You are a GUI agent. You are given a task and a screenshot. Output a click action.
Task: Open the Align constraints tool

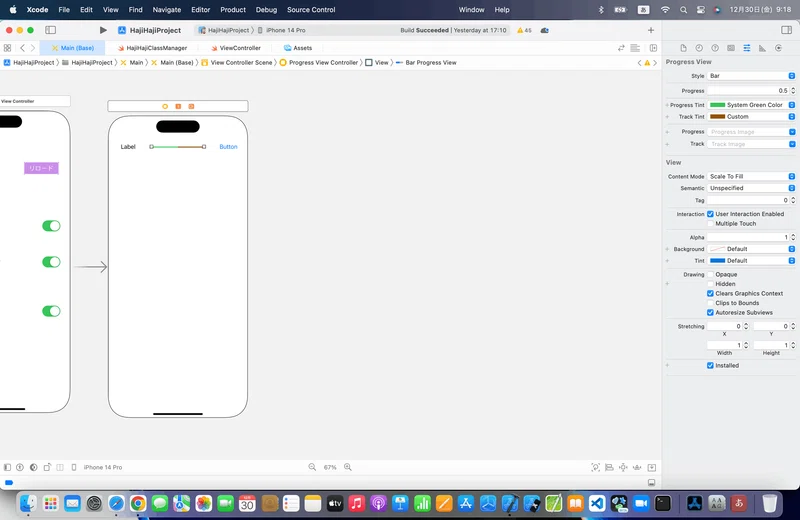tap(609, 467)
